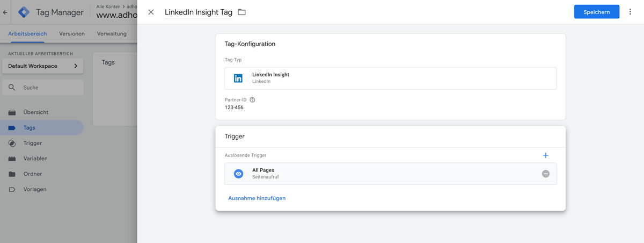Close the LinkedIn Insight Tag editor
This screenshot has height=243, width=644.
(x=151, y=12)
